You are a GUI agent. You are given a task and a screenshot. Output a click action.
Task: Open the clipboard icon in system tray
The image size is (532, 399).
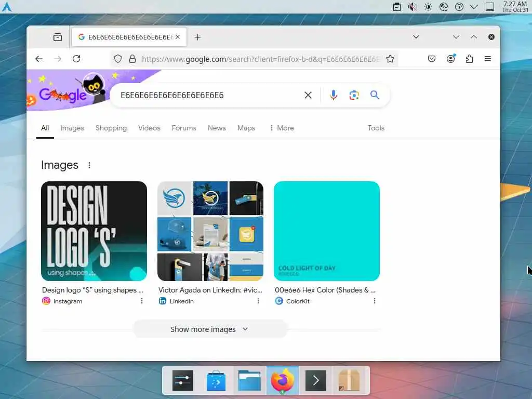[396, 7]
